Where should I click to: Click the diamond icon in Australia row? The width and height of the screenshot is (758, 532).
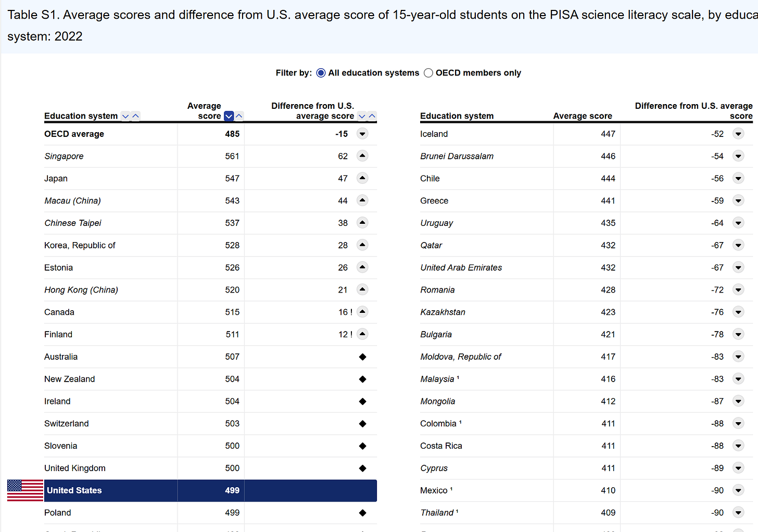point(362,357)
